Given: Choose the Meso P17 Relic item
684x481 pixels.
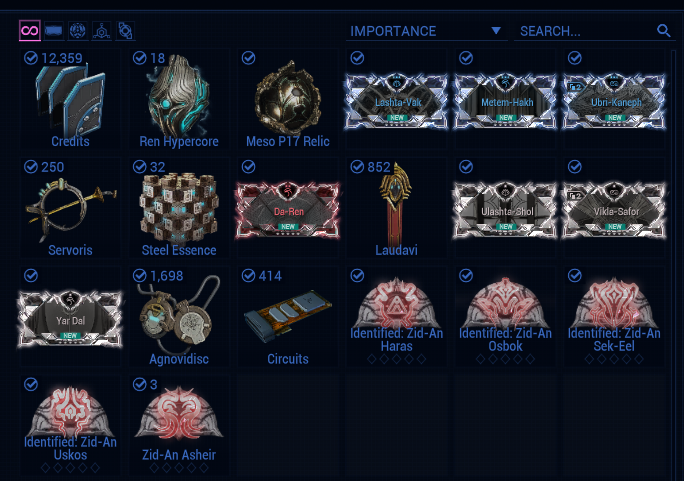Looking at the screenshot, I should 287,100.
